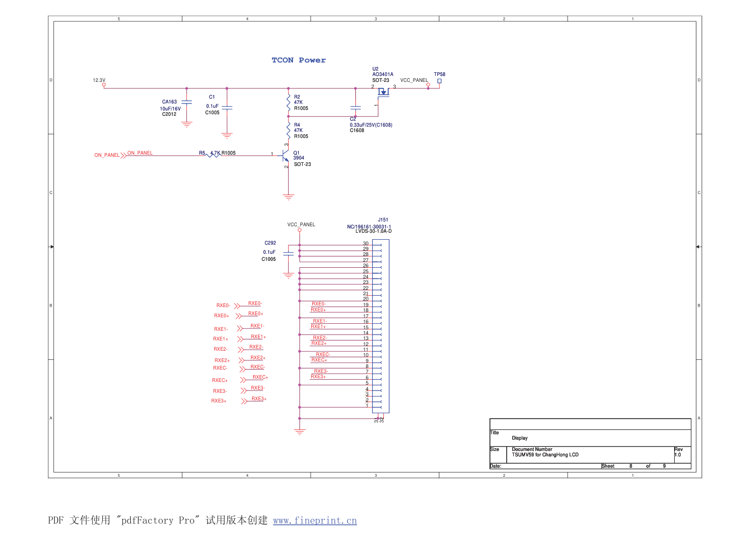Click the RXE0+ port symbol

[x=238, y=316]
